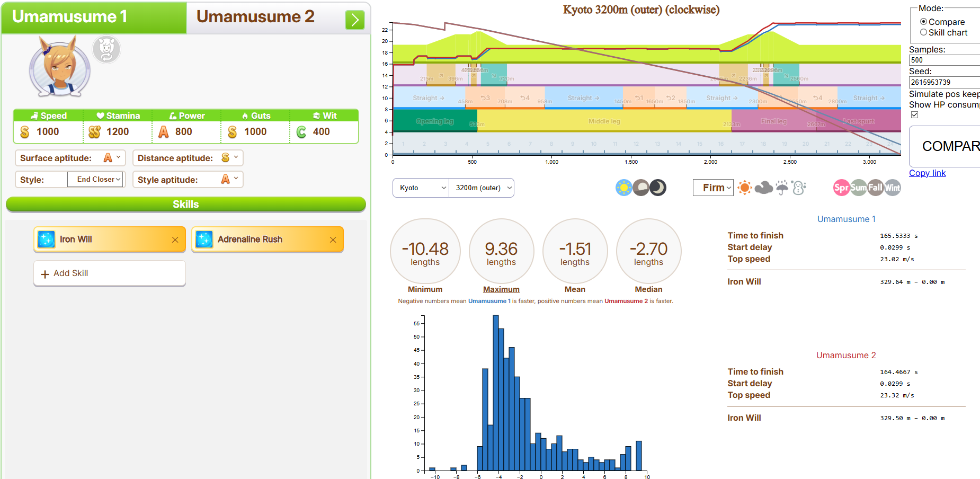
Task: Click the Speed stat header icon
Action: coord(34,116)
